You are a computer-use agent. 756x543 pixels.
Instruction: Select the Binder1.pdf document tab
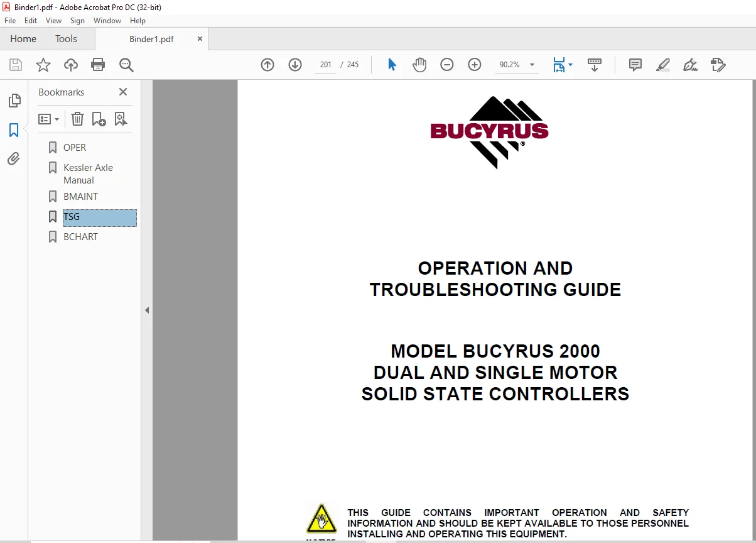coord(151,39)
